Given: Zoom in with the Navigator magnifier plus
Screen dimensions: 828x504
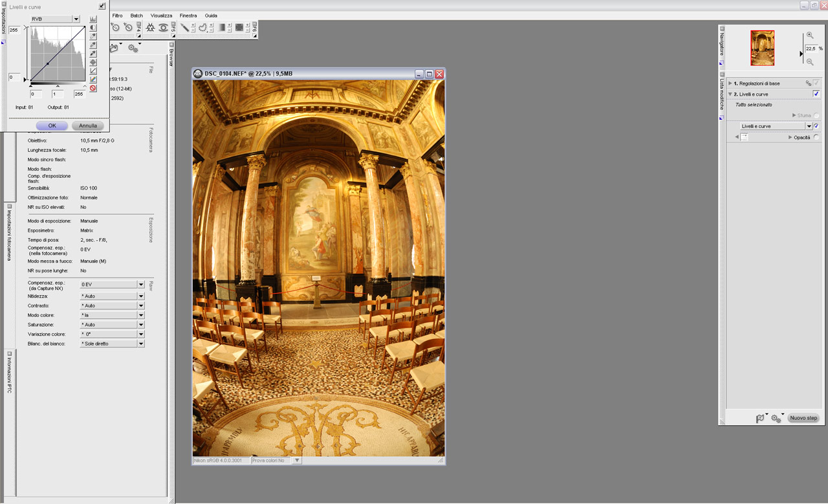Looking at the screenshot, I should coord(810,36).
